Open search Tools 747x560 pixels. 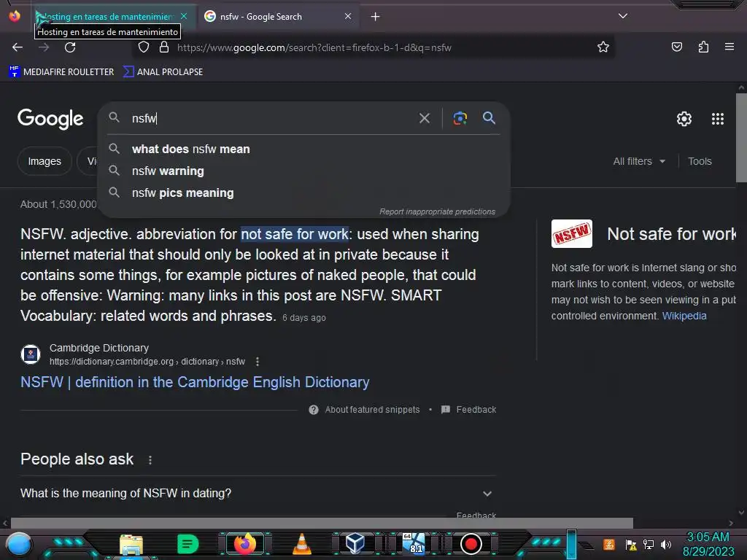pos(700,161)
